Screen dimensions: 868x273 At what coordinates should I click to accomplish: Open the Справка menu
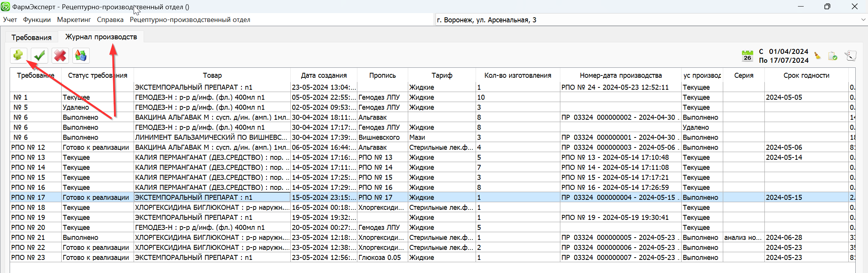[110, 20]
